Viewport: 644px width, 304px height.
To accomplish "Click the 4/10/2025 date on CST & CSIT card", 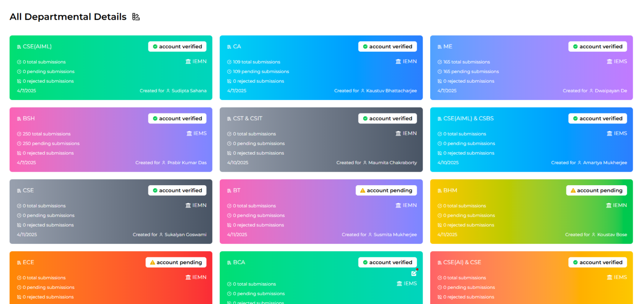I will 238,163.
